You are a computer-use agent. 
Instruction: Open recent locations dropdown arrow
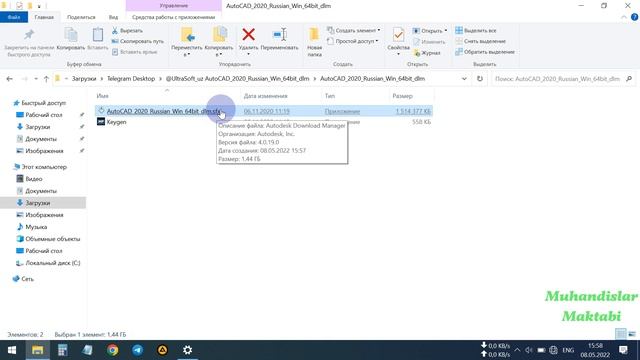coord(36,79)
